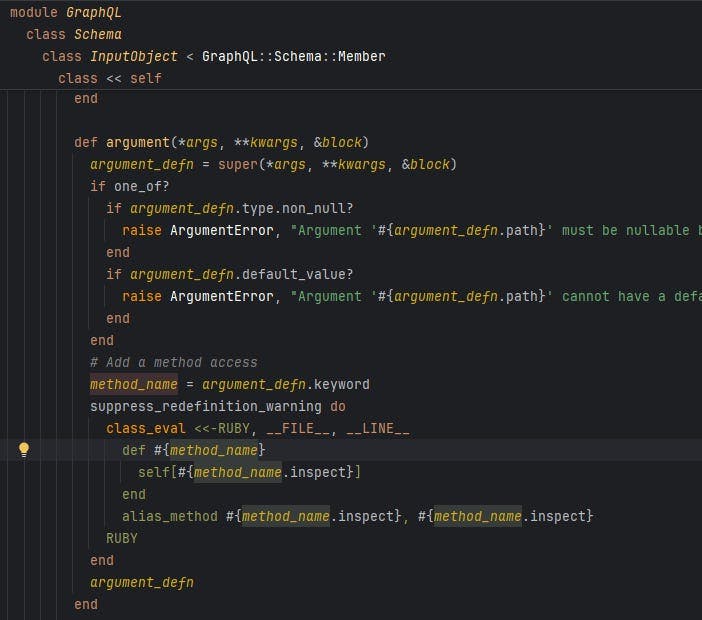Click 'super' keyword in the argument_defn assignment
The height and width of the screenshot is (620, 702).
click(238, 164)
